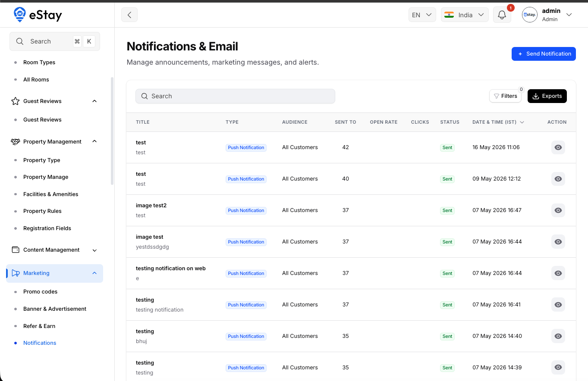Click the Status column header
The image size is (588, 381).
(450, 122)
